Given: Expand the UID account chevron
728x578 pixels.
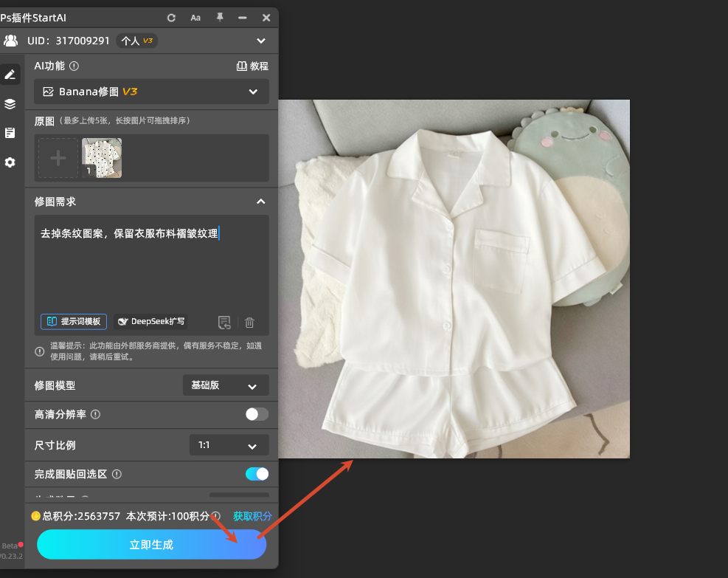Looking at the screenshot, I should click(x=261, y=41).
